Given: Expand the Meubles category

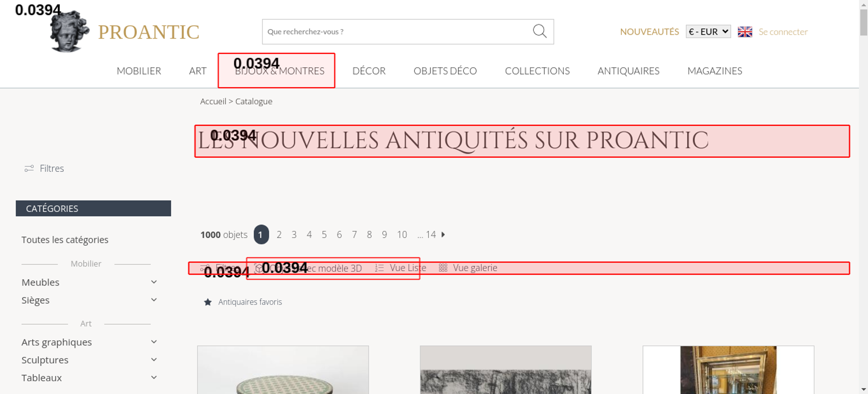Looking at the screenshot, I should tap(154, 282).
